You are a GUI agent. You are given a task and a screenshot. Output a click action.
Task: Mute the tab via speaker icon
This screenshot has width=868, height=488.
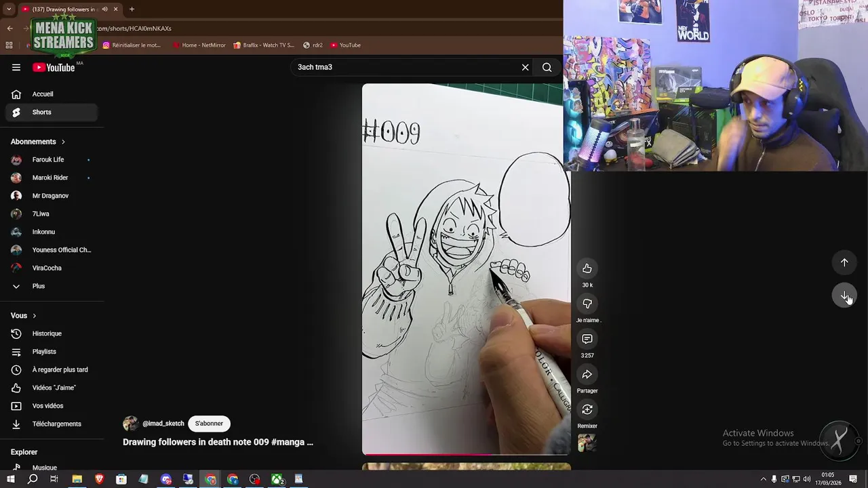[104, 9]
